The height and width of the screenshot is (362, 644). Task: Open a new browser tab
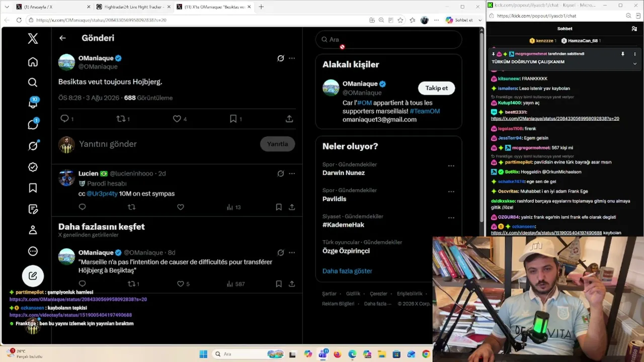261,7
